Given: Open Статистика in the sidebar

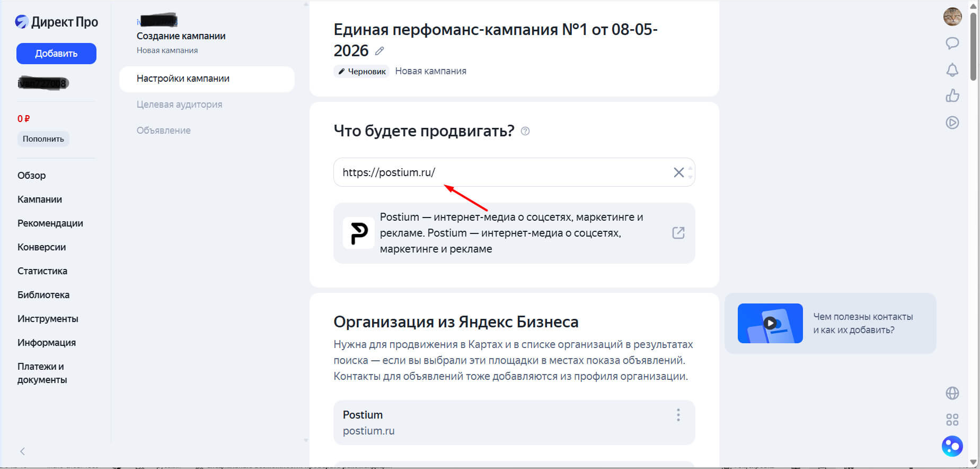Looking at the screenshot, I should (x=42, y=271).
